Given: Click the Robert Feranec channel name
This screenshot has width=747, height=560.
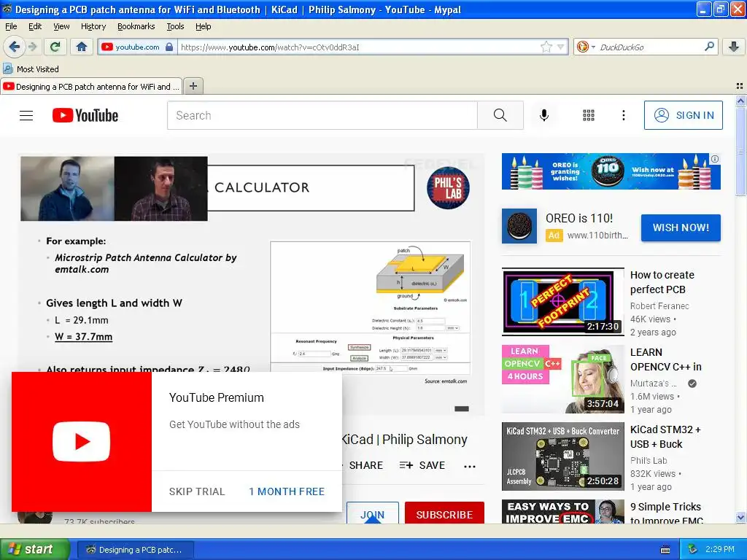Looking at the screenshot, I should point(659,306).
